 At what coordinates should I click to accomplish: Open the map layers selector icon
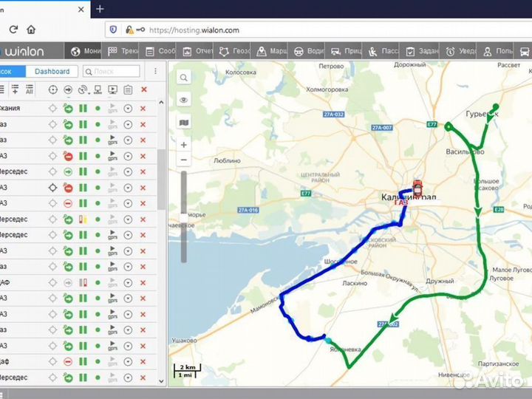coord(183,122)
